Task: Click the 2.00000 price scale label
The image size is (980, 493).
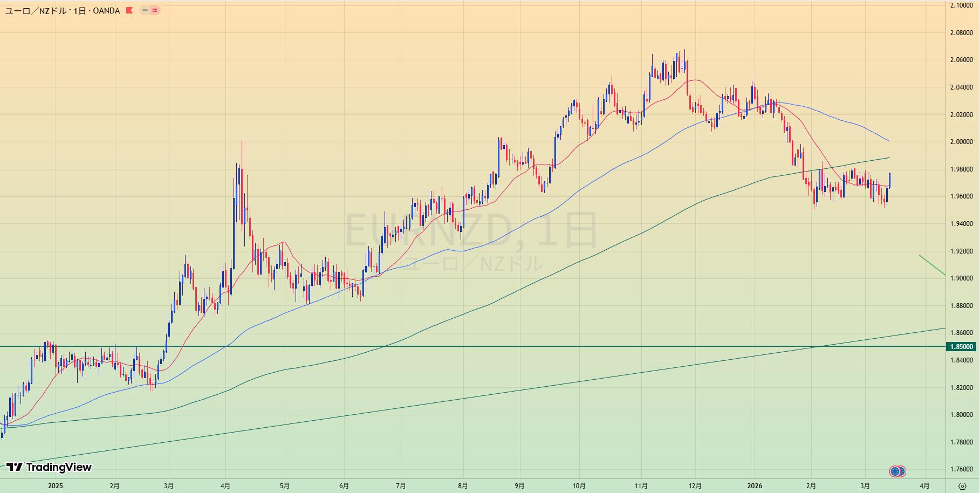Action: coord(961,142)
